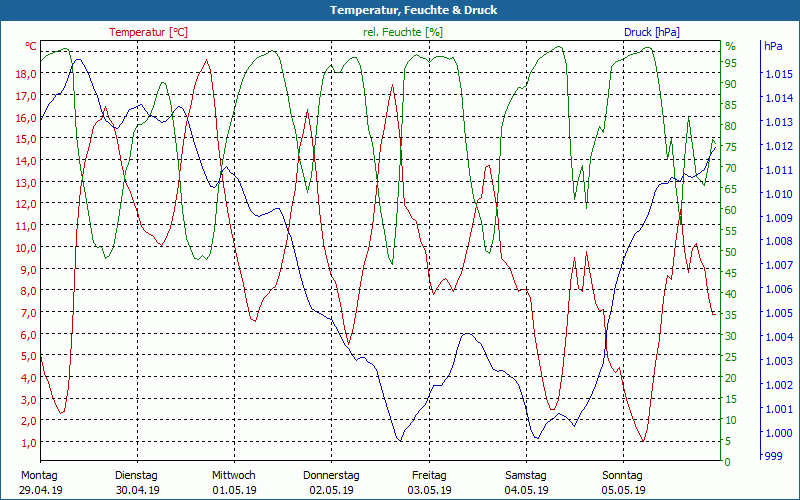Image resolution: width=800 pixels, height=500 pixels.
Task: Click the '95' humidity axis value
Action: click(x=730, y=63)
